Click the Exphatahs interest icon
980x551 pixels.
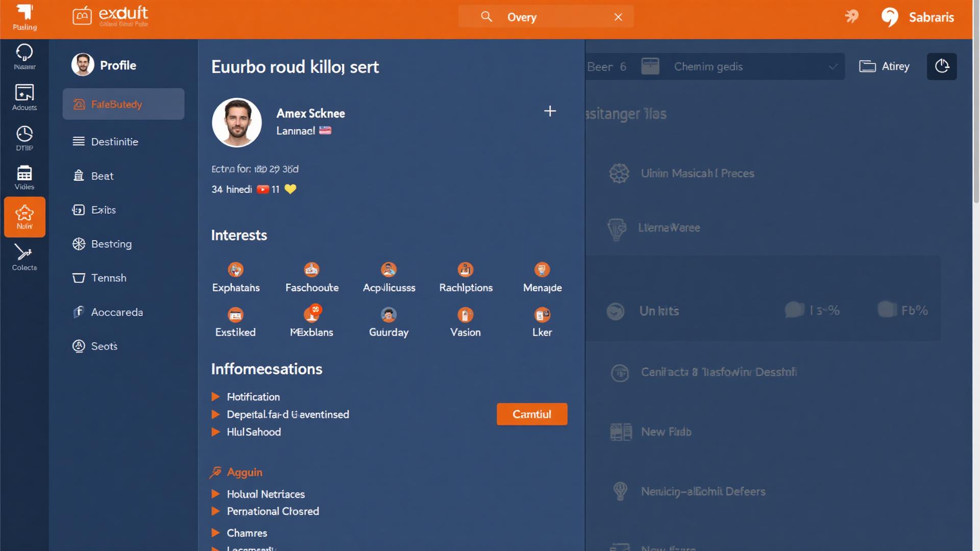(x=235, y=269)
